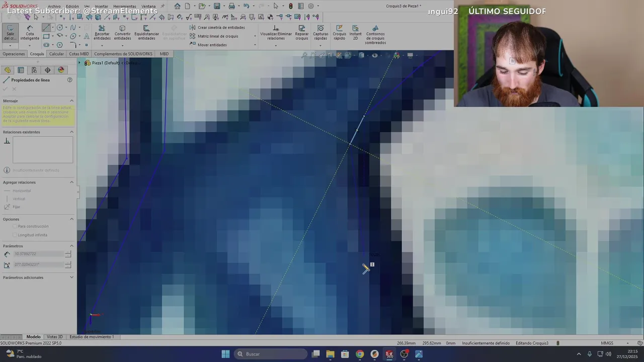
Task: Click Convertir entidades tool
Action: [122, 33]
